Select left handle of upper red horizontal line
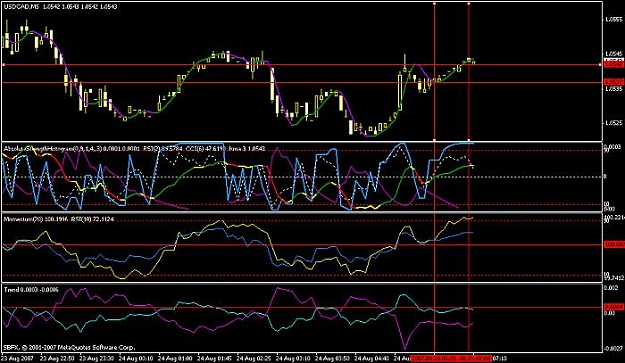This screenshot has width=625, height=363. pos(4,64)
